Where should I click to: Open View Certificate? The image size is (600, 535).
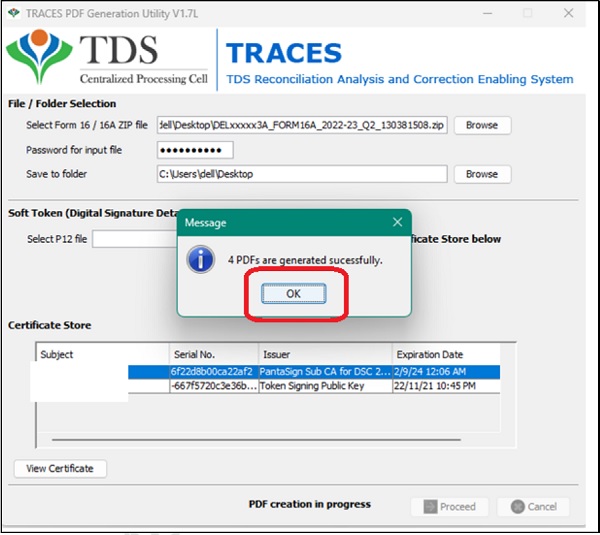point(60,468)
